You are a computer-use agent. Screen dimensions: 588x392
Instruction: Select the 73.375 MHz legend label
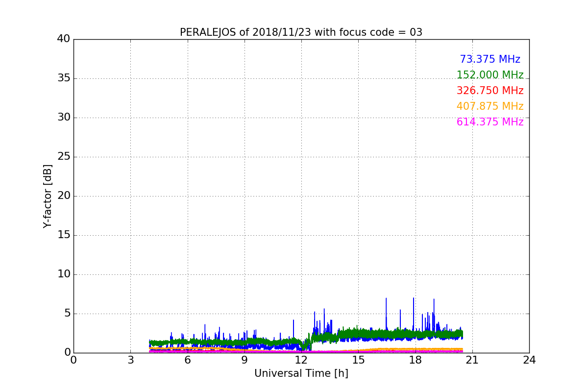click(x=490, y=59)
